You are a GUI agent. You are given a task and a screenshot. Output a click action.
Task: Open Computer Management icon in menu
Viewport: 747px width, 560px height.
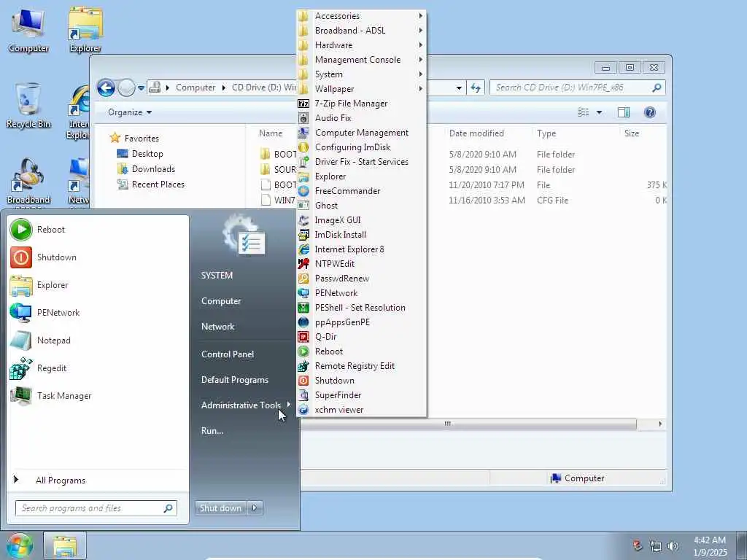coord(303,133)
